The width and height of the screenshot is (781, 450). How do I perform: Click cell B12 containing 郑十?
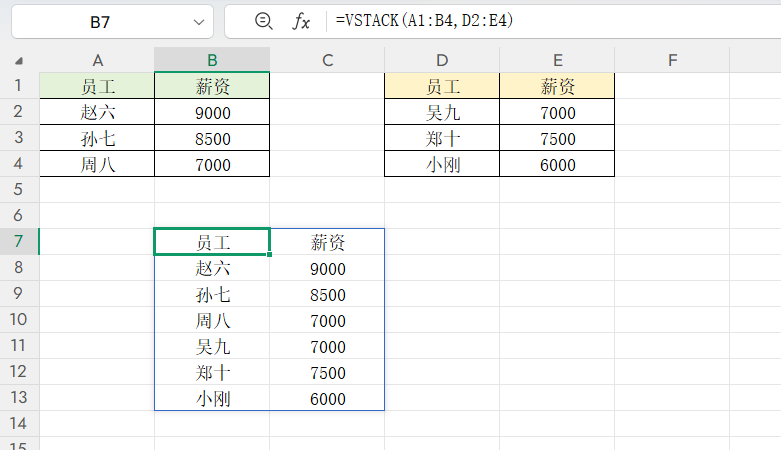(212, 371)
